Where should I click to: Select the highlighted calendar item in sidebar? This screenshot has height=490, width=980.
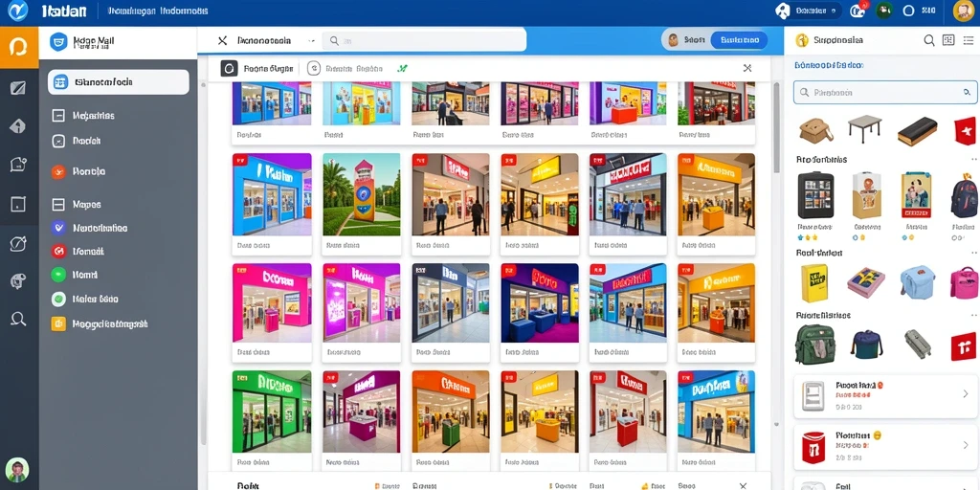tap(118, 82)
